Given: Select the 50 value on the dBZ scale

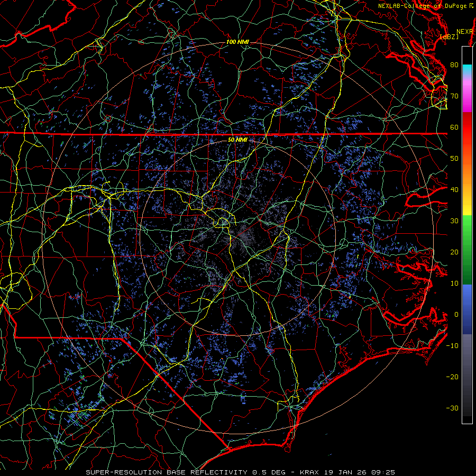Looking at the screenshot, I should 454,159.
